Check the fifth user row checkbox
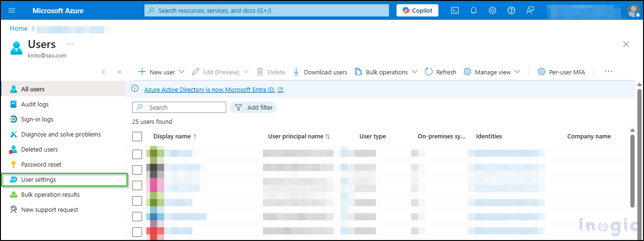The image size is (644, 241). pyautogui.click(x=137, y=217)
